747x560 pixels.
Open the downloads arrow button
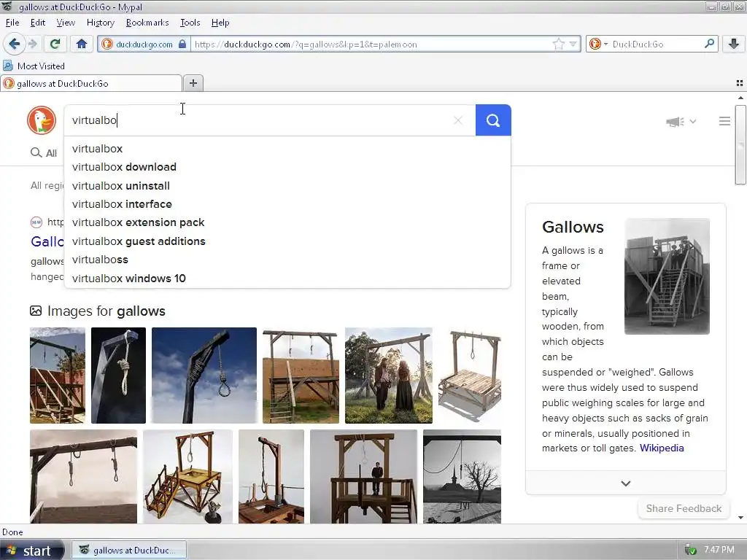(x=734, y=44)
